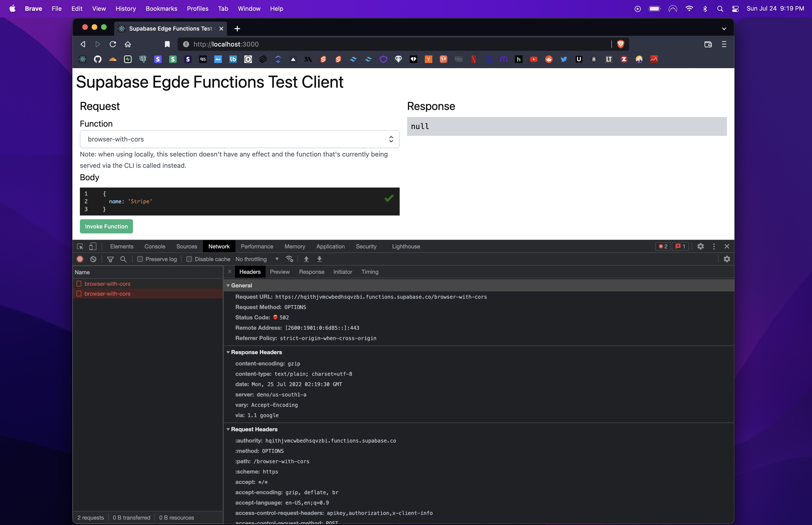The height and width of the screenshot is (525, 812).
Task: Open the Twitter bookmark
Action: 564,59
